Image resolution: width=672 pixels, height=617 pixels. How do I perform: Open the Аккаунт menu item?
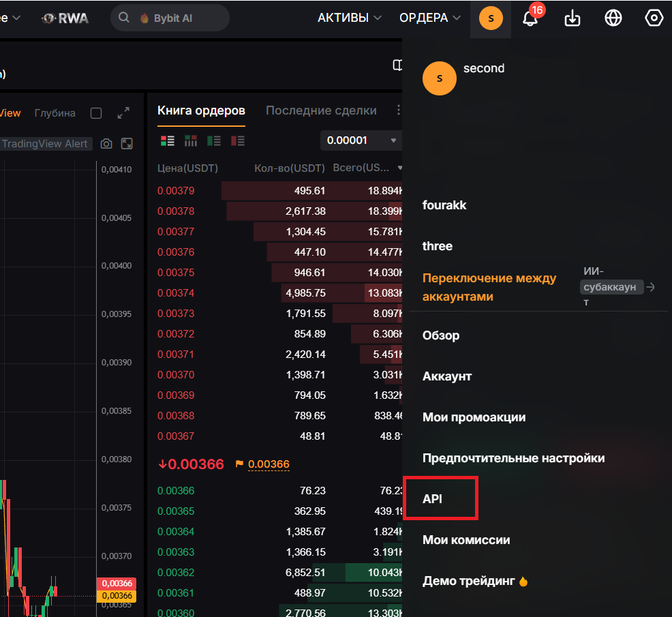[x=446, y=376]
